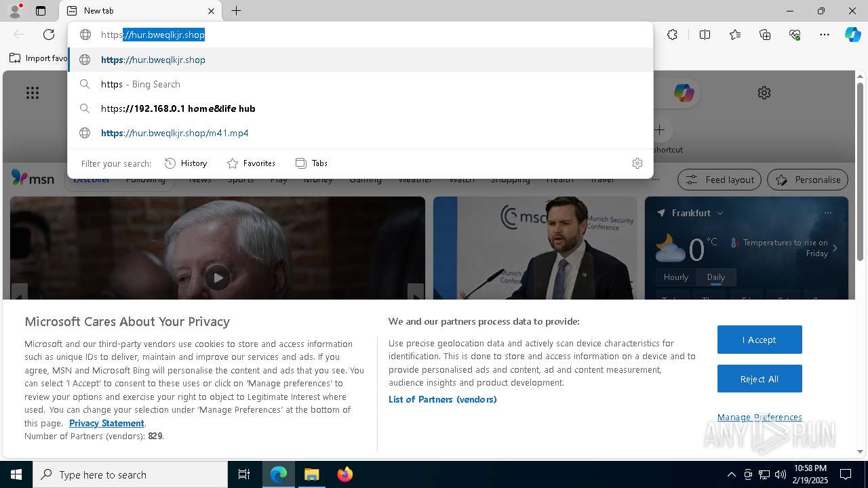This screenshot has width=868, height=488.
Task: Open page settings gear icon
Action: 764,93
